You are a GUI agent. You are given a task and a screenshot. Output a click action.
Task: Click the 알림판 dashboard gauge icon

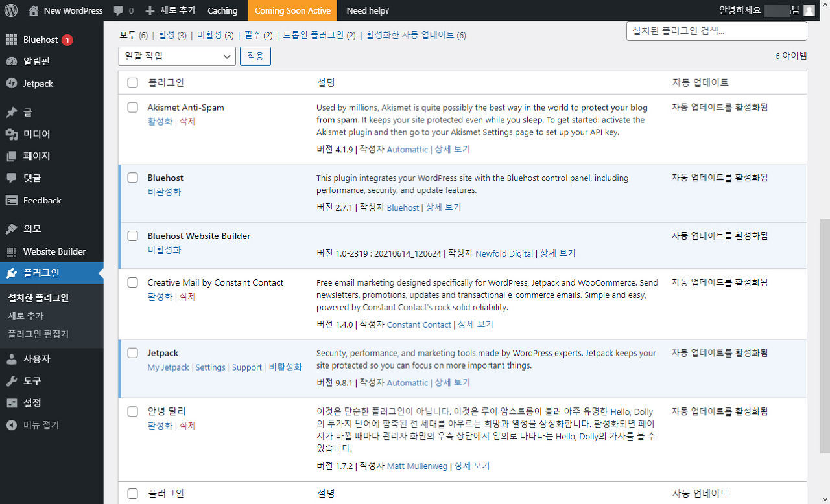pos(11,62)
